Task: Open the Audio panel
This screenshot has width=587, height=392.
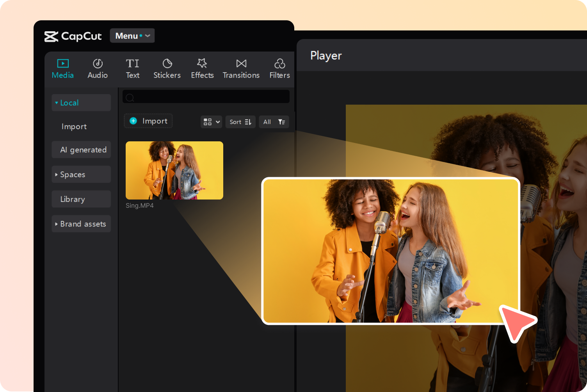Action: tap(97, 68)
